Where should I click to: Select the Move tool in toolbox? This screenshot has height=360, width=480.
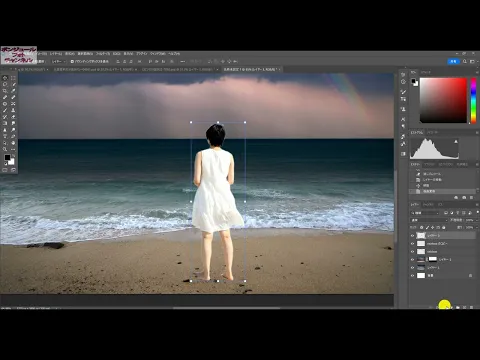[x=5, y=78]
